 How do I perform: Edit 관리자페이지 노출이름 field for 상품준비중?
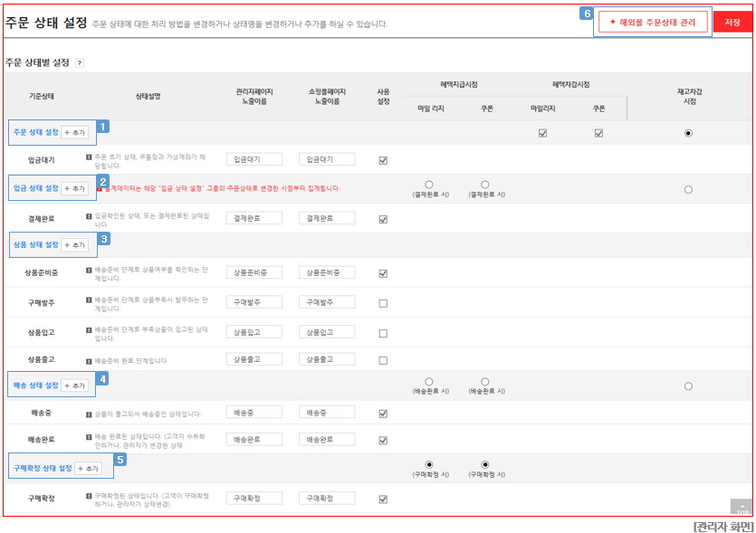pyautogui.click(x=254, y=272)
